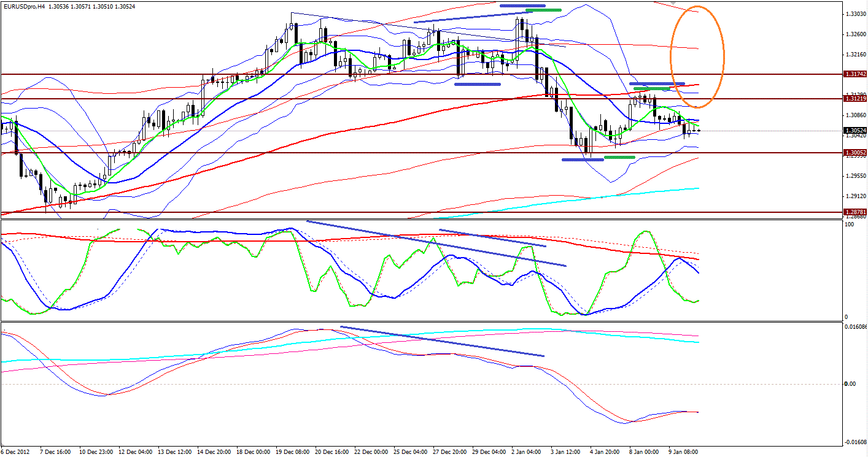Image resolution: width=868 pixels, height=457 pixels.
Task: Click the 13 Dec 12:00 time label
Action: [174, 451]
